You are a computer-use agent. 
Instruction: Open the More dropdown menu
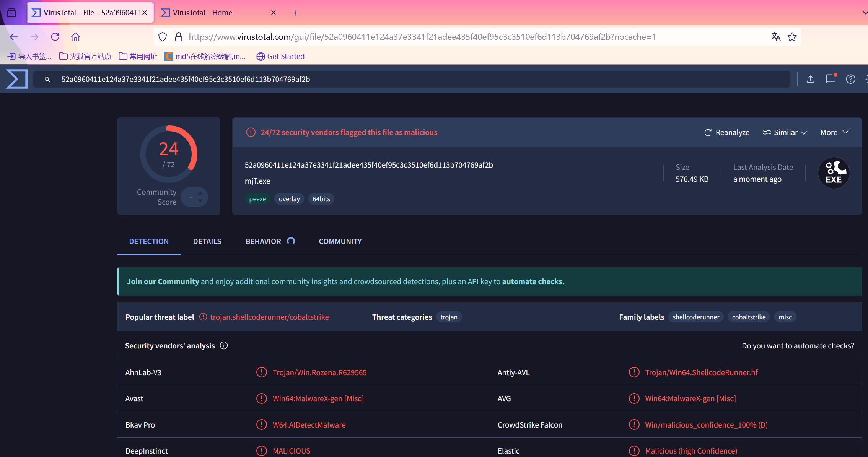click(x=834, y=132)
